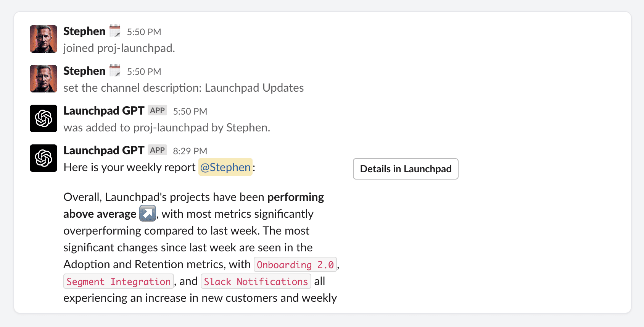
Task: Click the "Slack Notifications" code tag
Action: tap(256, 282)
